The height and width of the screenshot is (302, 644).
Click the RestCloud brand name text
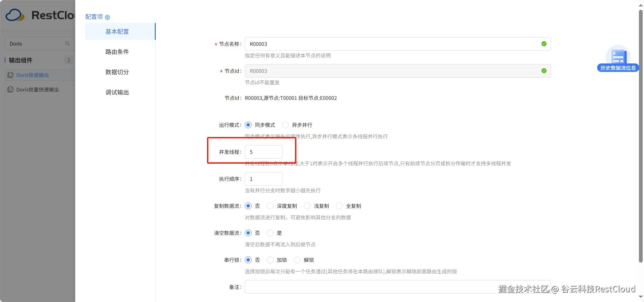(53, 15)
